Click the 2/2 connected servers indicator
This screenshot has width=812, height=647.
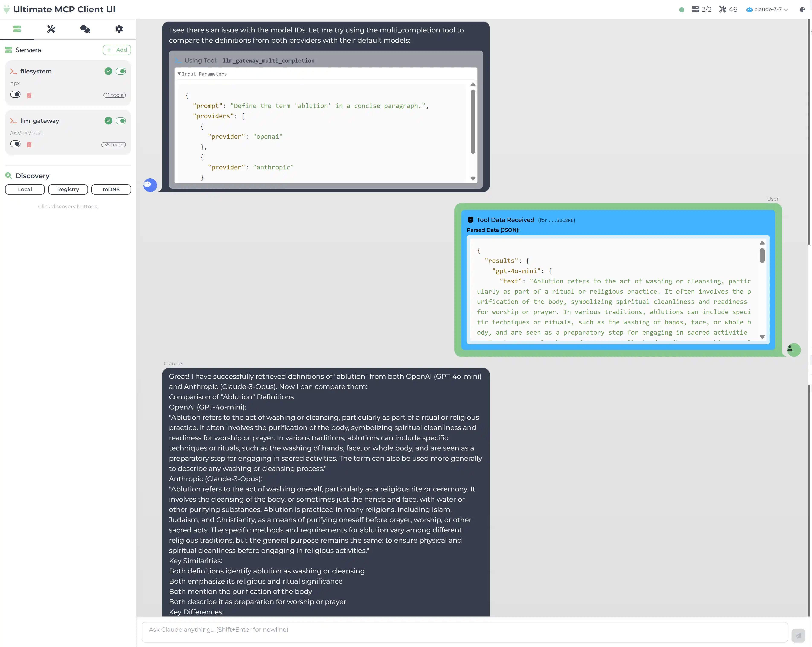701,9
